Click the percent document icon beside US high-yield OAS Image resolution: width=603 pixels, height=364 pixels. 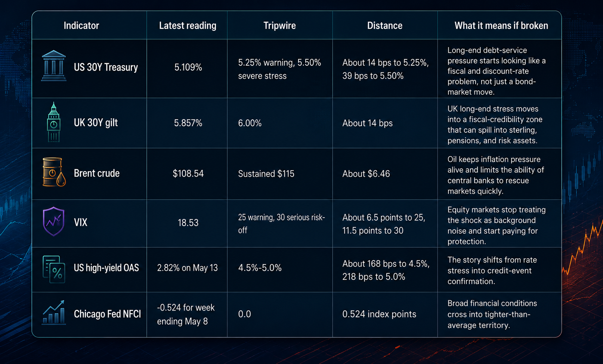pyautogui.click(x=54, y=269)
